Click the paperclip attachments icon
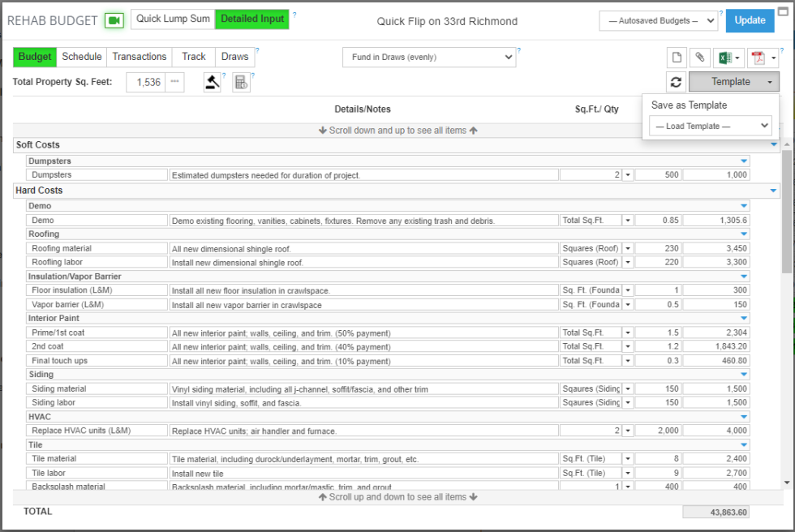The height and width of the screenshot is (532, 795). pyautogui.click(x=698, y=58)
